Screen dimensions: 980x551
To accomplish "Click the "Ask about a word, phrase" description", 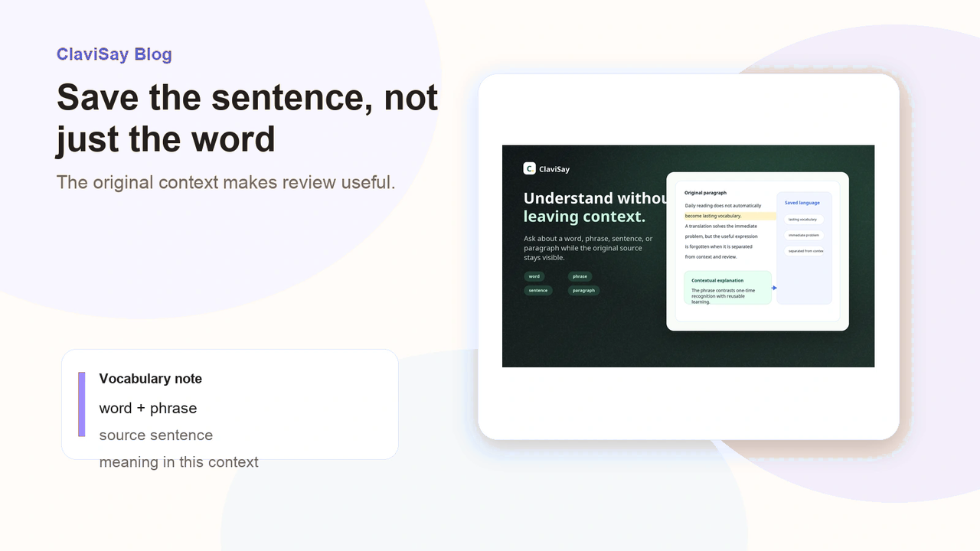I will 588,248.
